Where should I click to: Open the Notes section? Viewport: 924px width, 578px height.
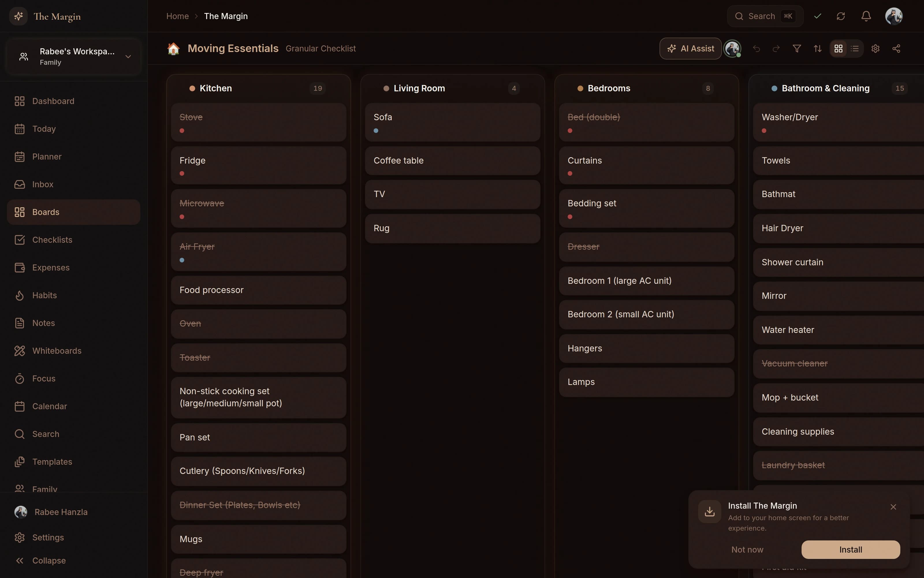point(73,323)
